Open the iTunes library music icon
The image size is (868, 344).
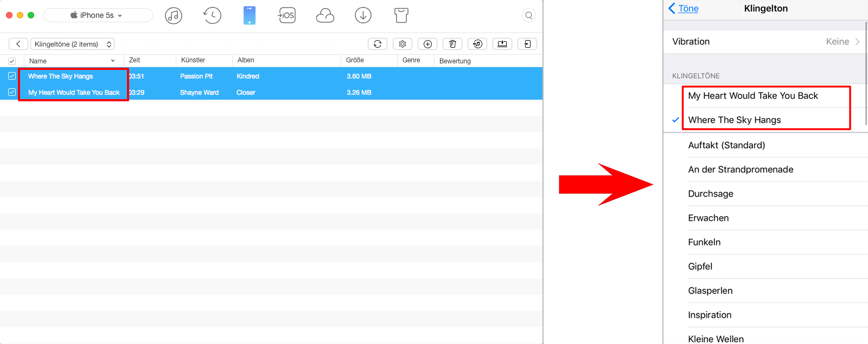(x=174, y=16)
